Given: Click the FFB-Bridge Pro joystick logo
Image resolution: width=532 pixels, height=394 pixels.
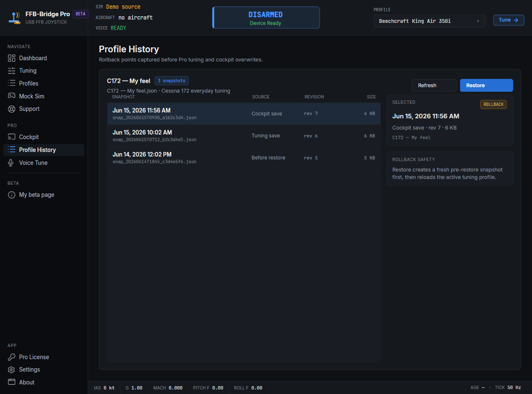Looking at the screenshot, I should [15, 17].
